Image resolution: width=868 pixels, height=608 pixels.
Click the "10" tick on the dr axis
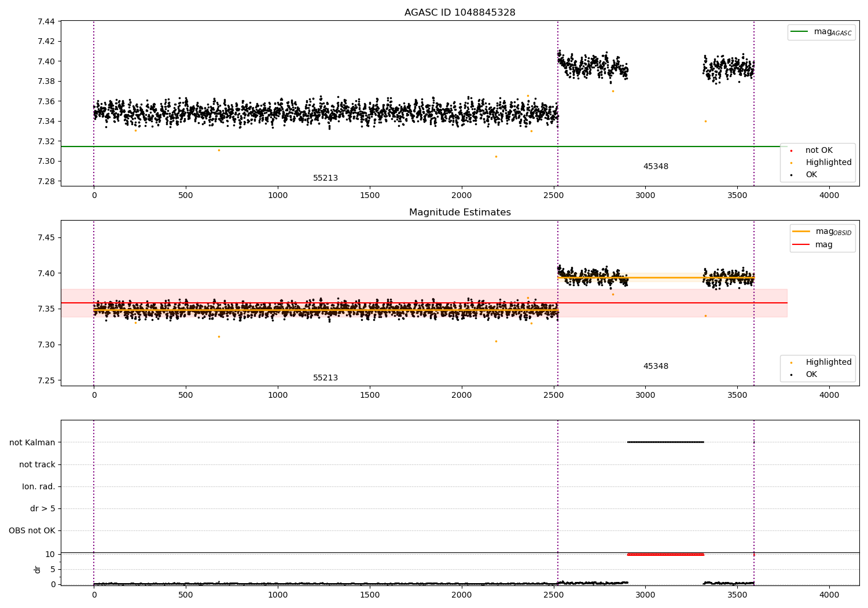point(50,554)
